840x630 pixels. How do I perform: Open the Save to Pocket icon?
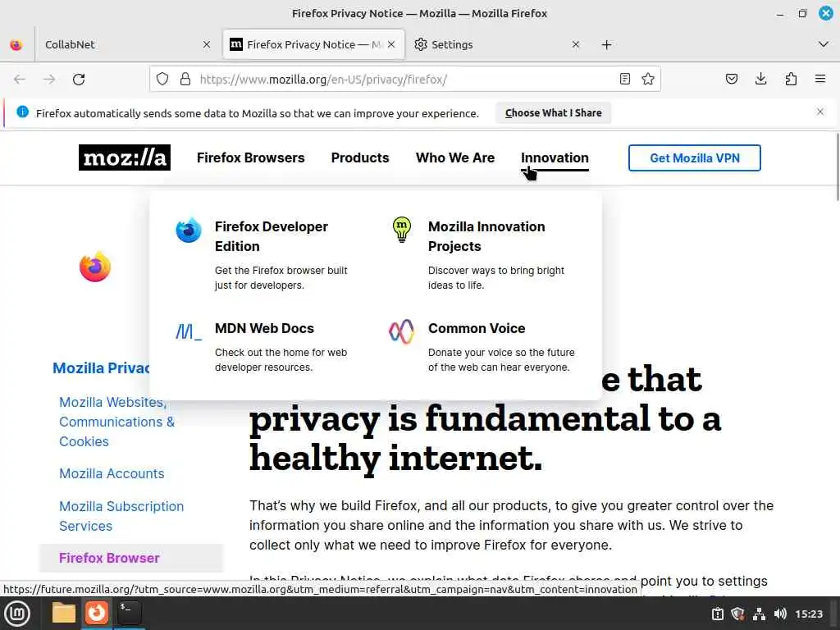[732, 80]
